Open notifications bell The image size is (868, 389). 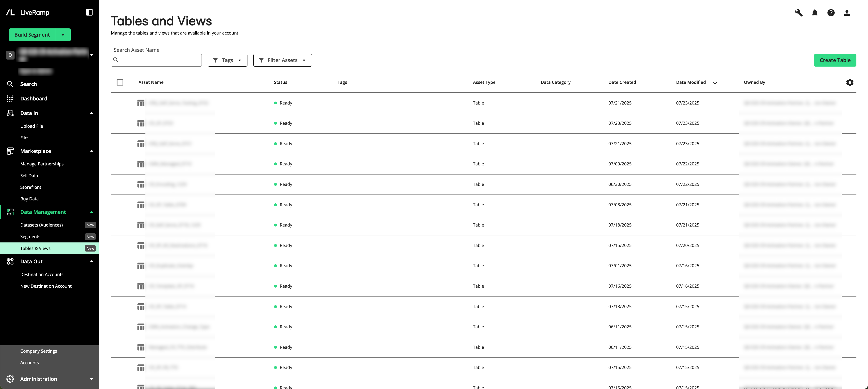pyautogui.click(x=815, y=13)
